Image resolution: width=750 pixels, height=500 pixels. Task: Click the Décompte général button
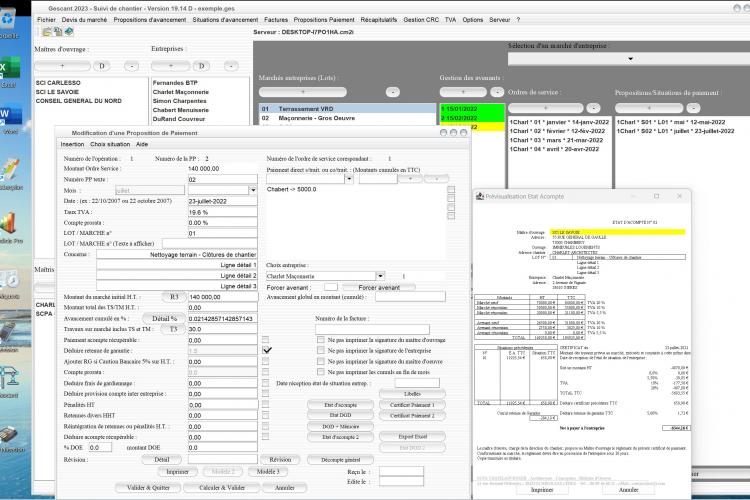340,460
